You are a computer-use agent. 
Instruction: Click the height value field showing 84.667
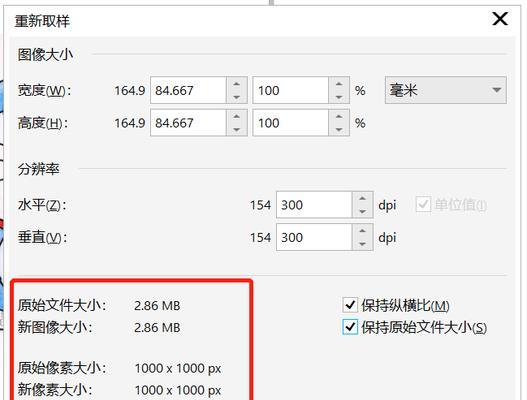189,123
